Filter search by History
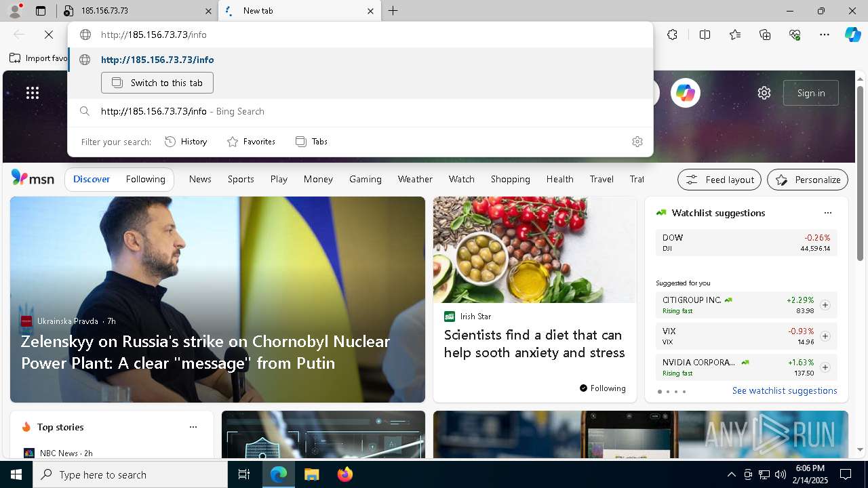The image size is (868, 488). coord(186,142)
